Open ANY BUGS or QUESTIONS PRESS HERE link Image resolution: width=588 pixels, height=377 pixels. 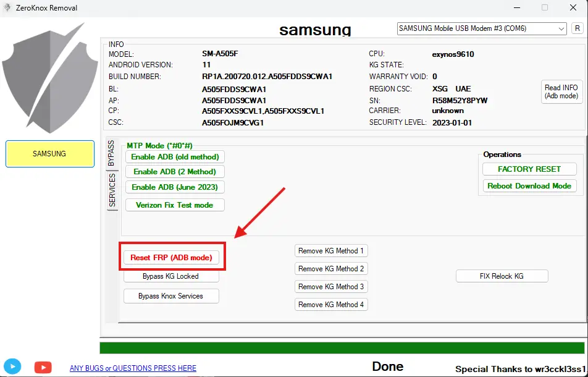coord(133,368)
